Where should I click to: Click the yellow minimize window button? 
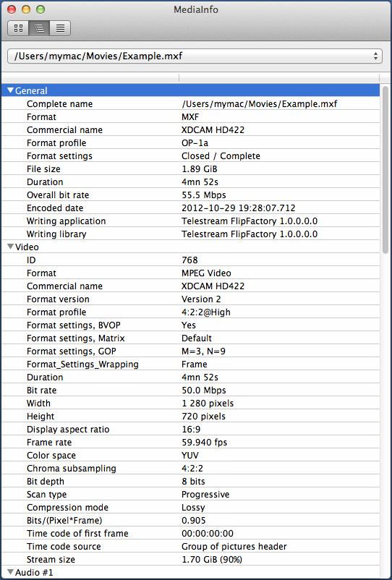(26, 9)
